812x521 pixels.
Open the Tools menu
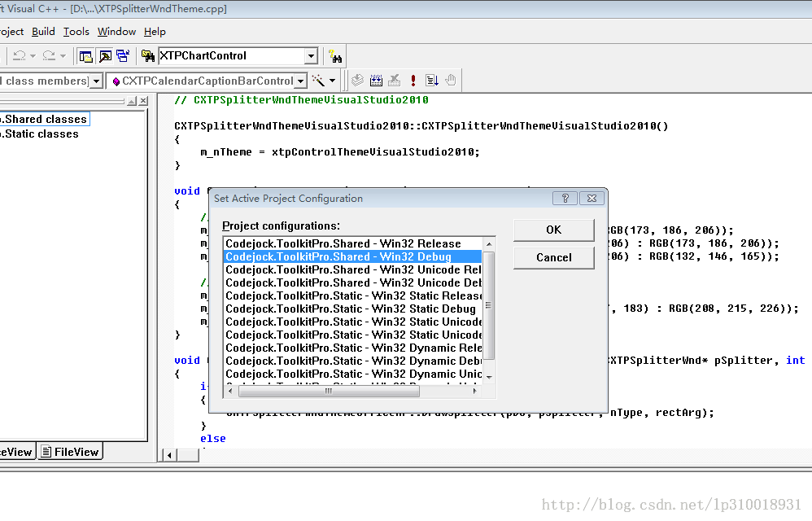click(76, 32)
